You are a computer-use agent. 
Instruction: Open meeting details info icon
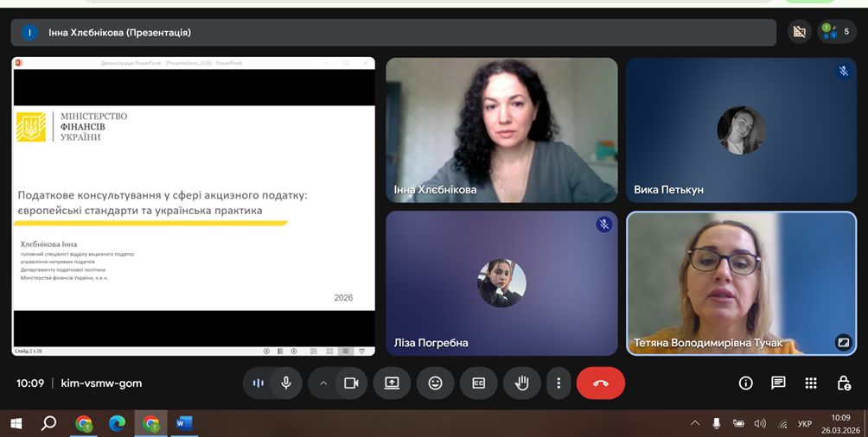pyautogui.click(x=745, y=383)
